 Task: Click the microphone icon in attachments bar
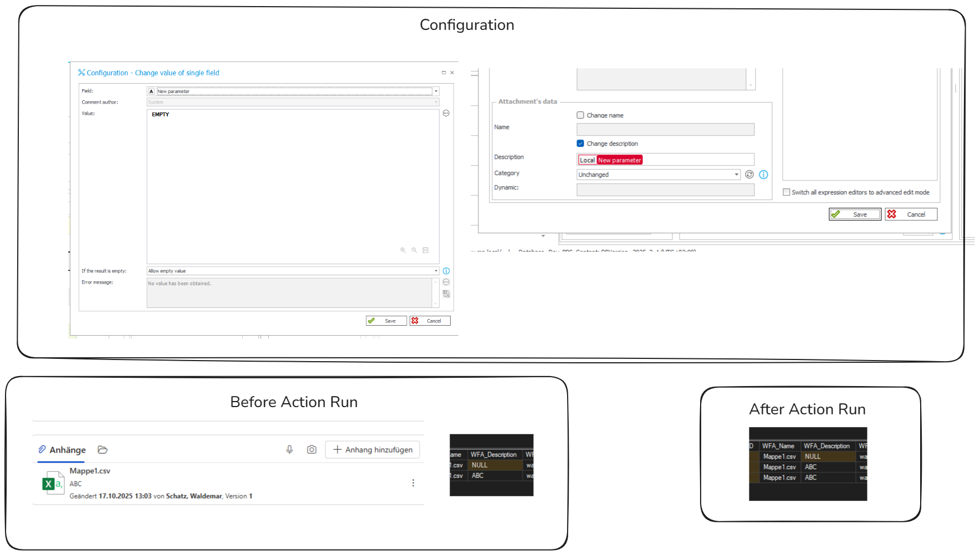(289, 450)
